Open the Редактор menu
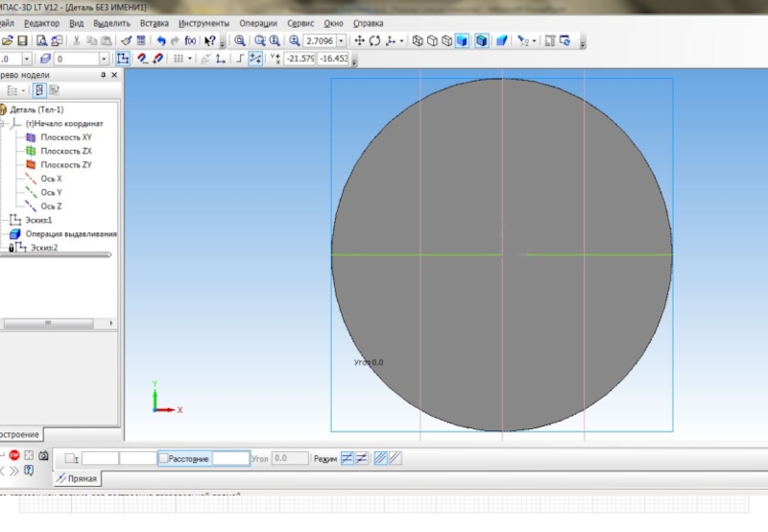Screen dimensions: 768x532 click(x=41, y=23)
